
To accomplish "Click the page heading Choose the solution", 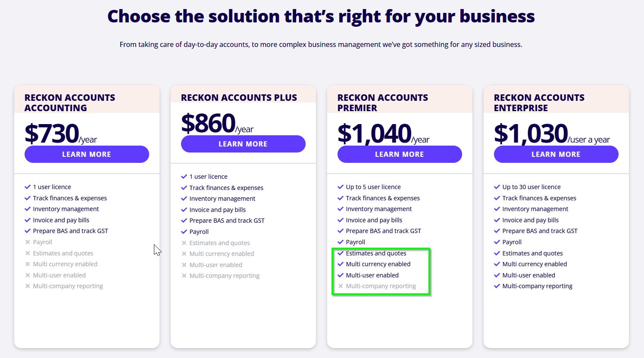I will click(x=321, y=16).
